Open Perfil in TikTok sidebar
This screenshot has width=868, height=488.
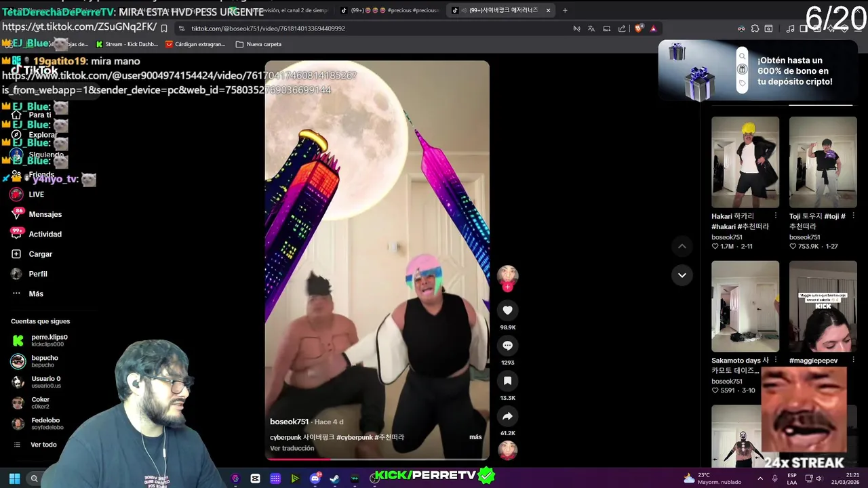29,274
